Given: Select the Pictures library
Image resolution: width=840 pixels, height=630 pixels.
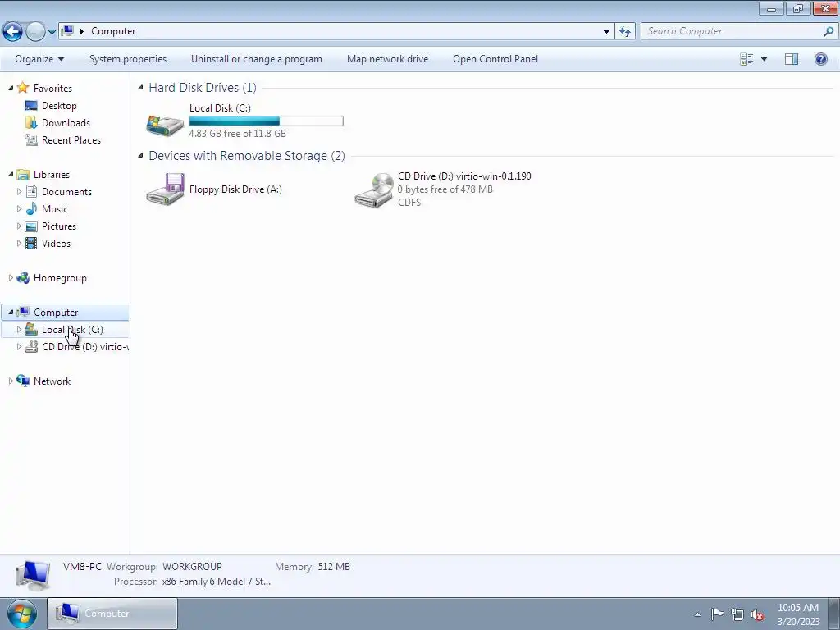Looking at the screenshot, I should tap(59, 226).
